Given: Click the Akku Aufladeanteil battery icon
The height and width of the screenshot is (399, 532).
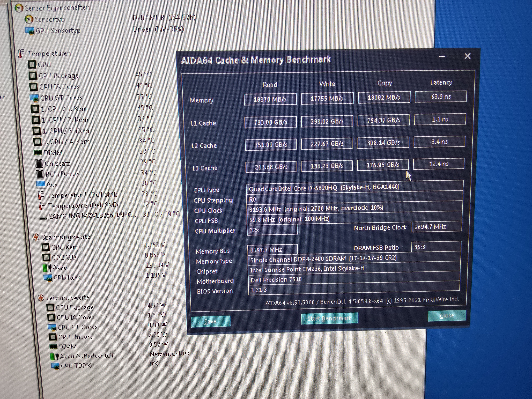Looking at the screenshot, I should coord(55,356).
